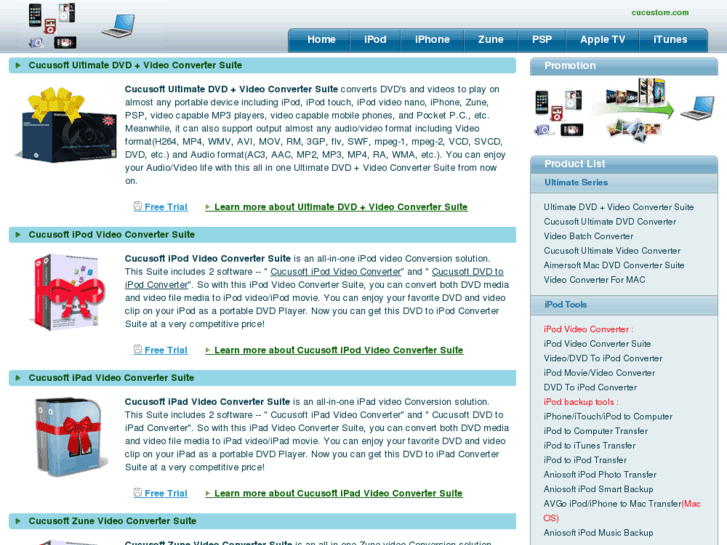
Task: Click the red 'iPod backup tools :' label
Action: (x=581, y=402)
